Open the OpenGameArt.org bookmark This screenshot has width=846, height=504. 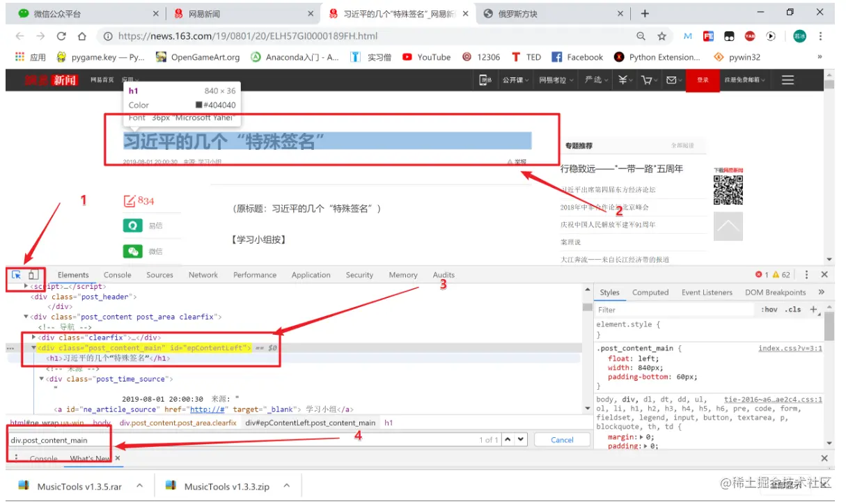point(198,57)
